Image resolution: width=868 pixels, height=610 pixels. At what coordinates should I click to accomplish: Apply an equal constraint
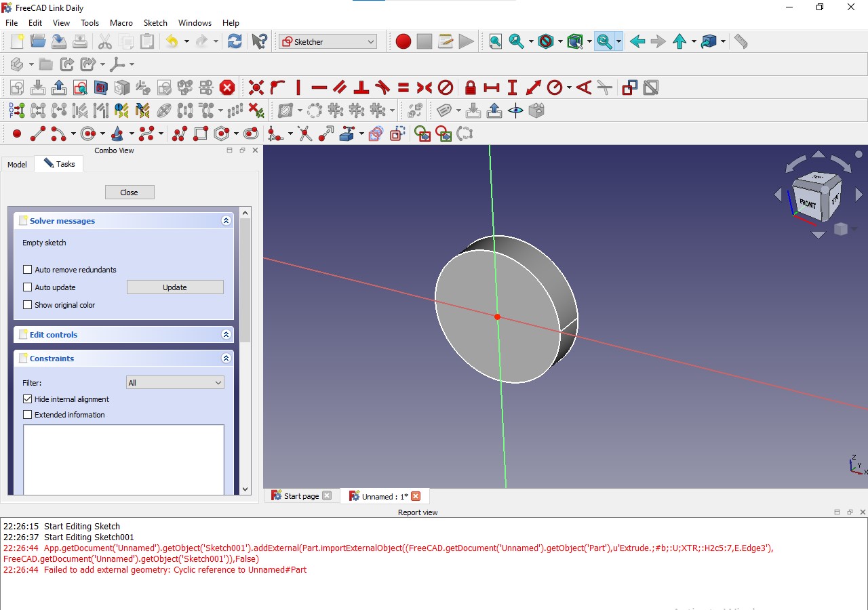pyautogui.click(x=403, y=87)
